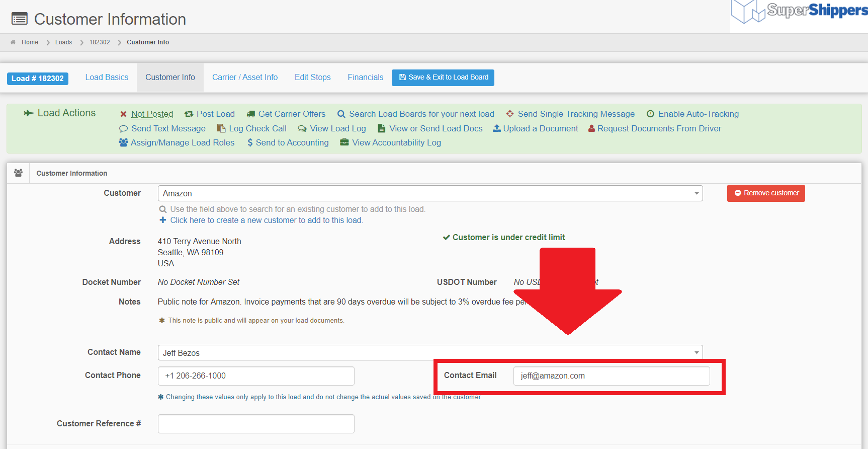Click the Send Single Tracking Message crosshair icon

point(510,114)
